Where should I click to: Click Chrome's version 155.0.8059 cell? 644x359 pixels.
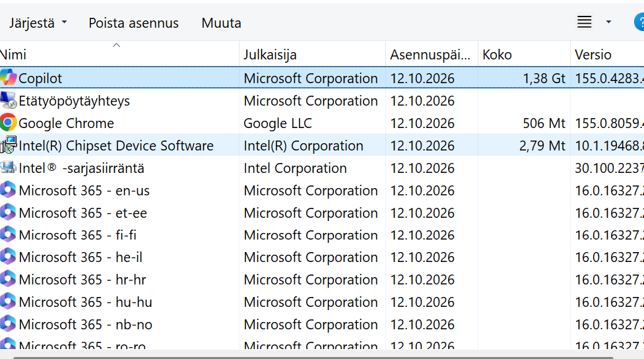point(609,123)
